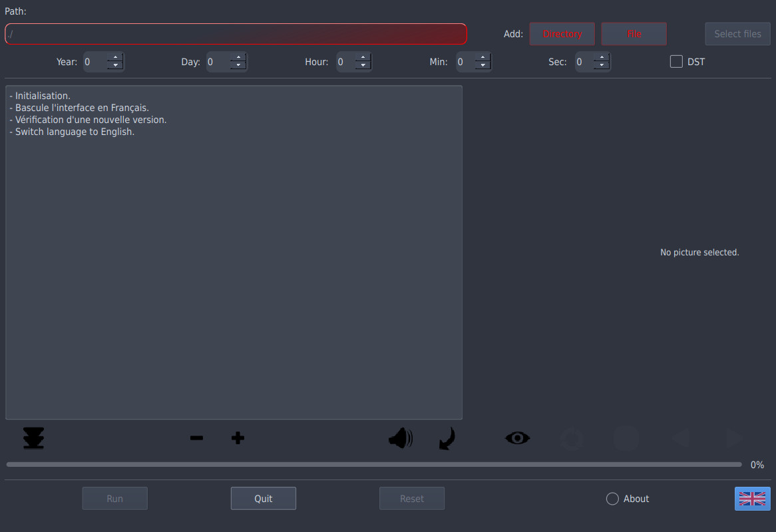The width and height of the screenshot is (776, 532).
Task: Click the "Bascule l'interface en Français." log line
Action: tap(82, 108)
